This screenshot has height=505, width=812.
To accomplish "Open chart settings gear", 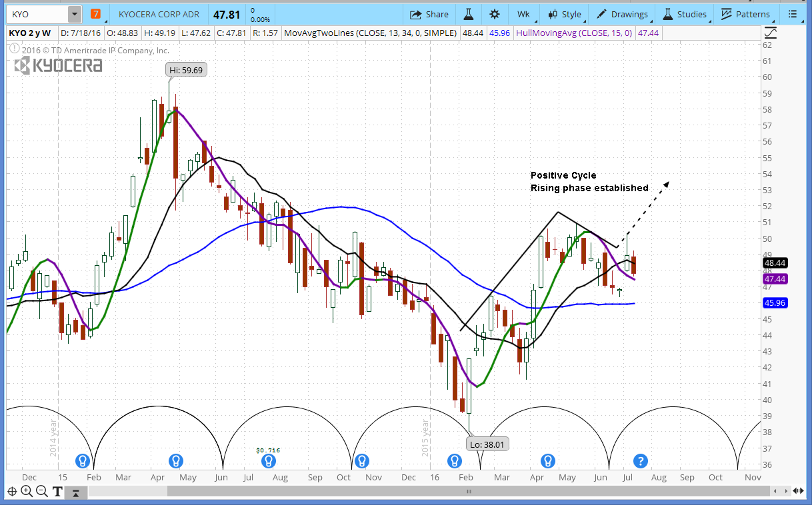I will [x=494, y=14].
